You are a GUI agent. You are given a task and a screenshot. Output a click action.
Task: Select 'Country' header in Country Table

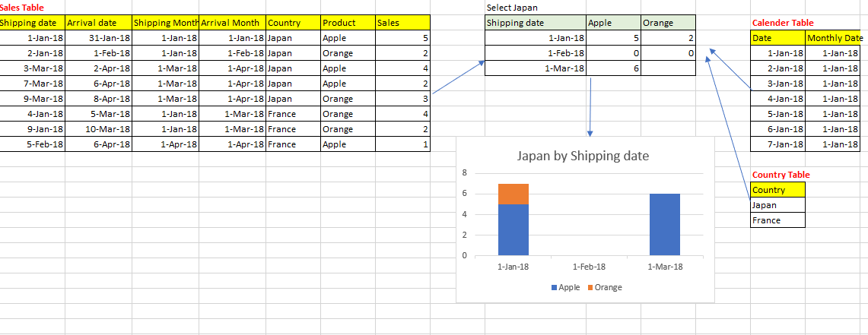(x=777, y=190)
